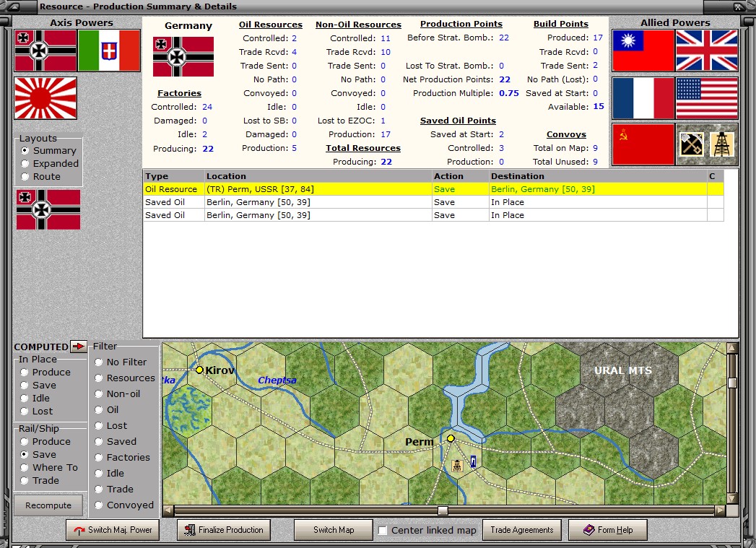The width and height of the screenshot is (756, 548).
Task: Select In Place Produce option
Action: tap(45, 372)
